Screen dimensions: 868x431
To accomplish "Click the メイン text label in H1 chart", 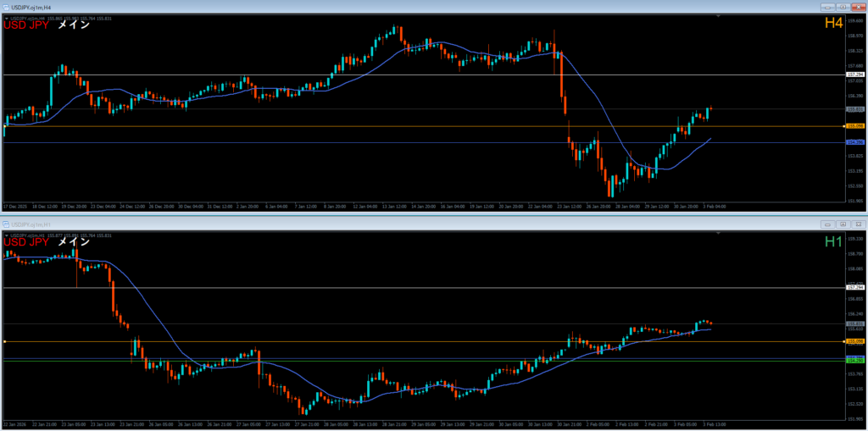I will (x=74, y=243).
